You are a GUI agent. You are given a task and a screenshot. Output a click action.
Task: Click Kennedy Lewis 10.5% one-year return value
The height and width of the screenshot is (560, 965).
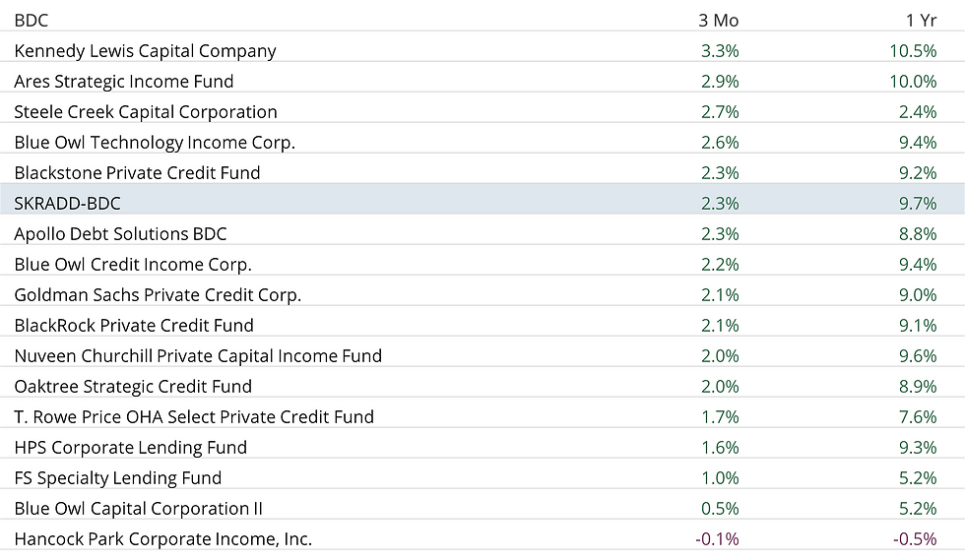coord(913,51)
